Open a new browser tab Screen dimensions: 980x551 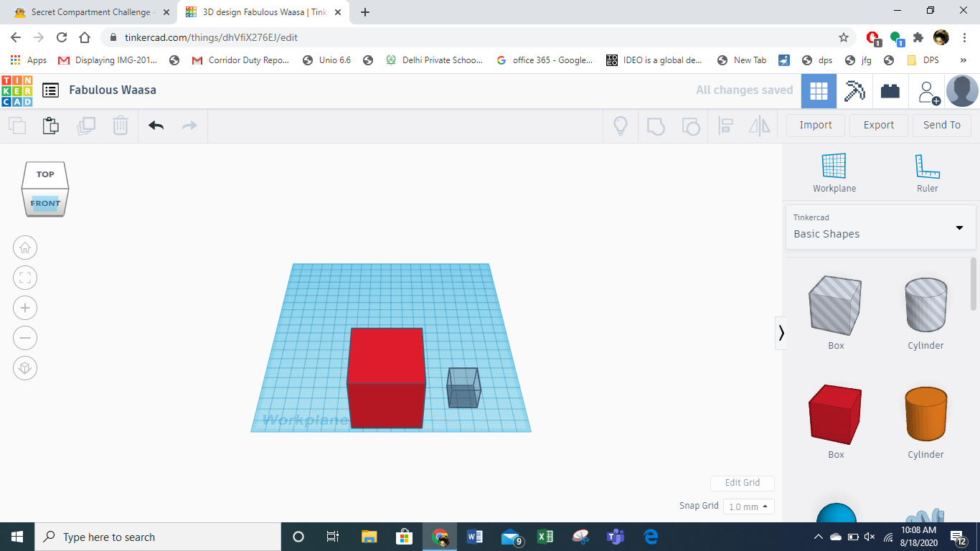coord(365,12)
